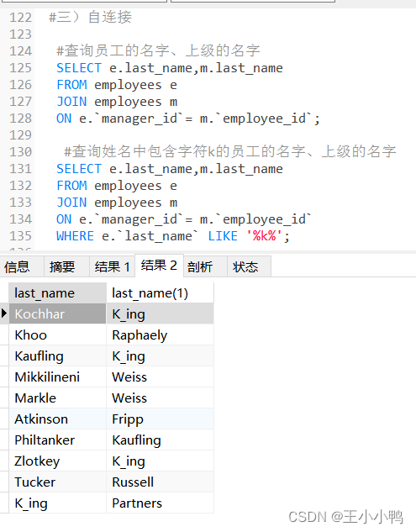Select the Tucker cell
416x532 pixels.
click(57, 482)
